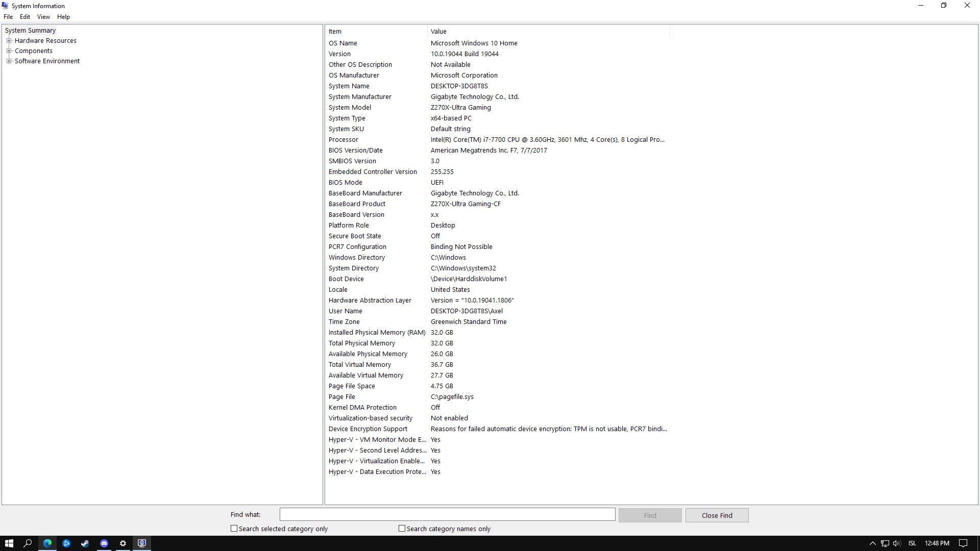Open the Settings gear taskbar icon
Viewport: 980px width, 551px height.
(x=123, y=543)
